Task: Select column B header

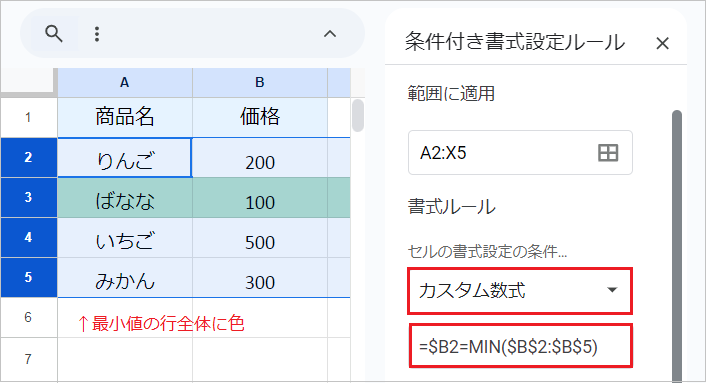Action: coord(260,83)
